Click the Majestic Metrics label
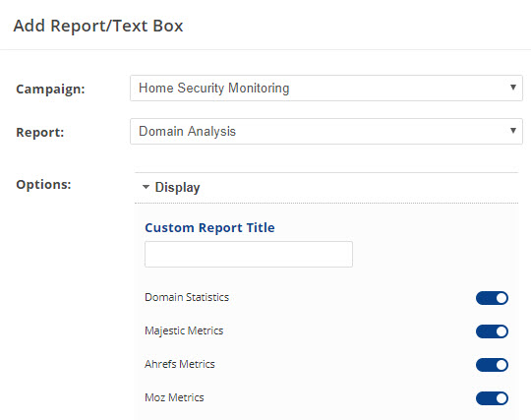Viewport: 531px width, 420px height. pos(184,330)
